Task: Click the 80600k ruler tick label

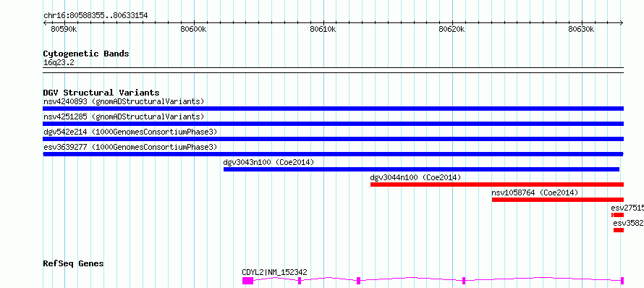Action: pos(193,30)
